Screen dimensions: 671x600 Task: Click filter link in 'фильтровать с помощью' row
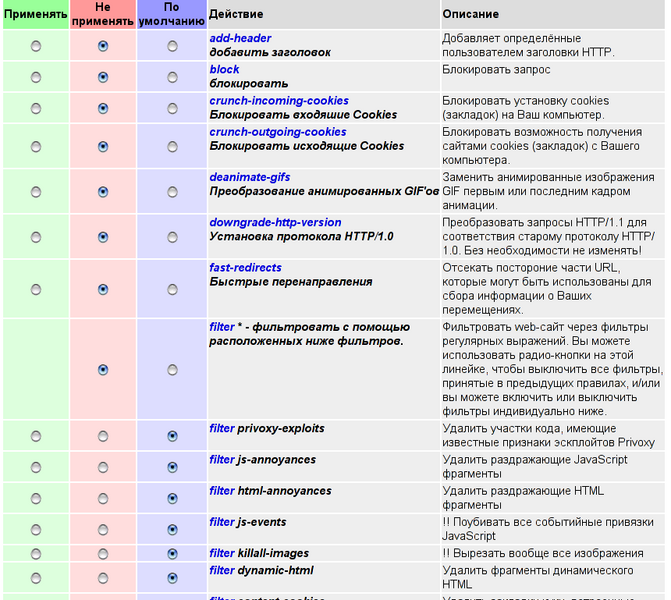(x=222, y=327)
